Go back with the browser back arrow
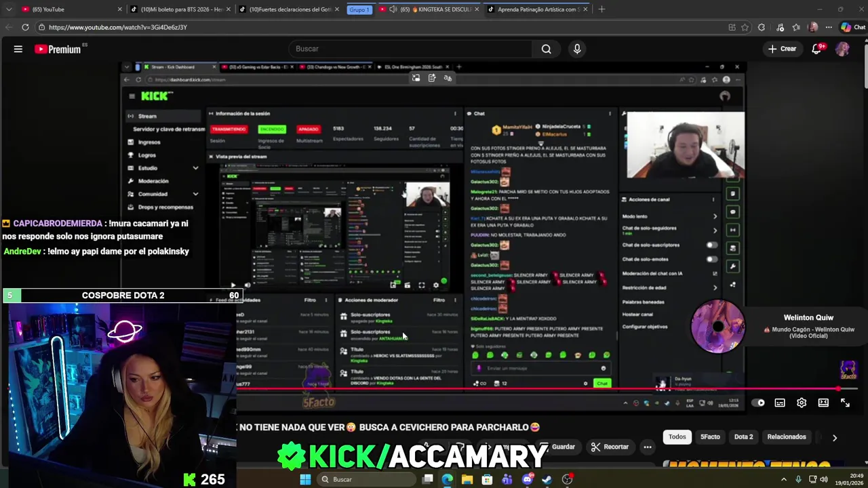The image size is (868, 488). click(x=8, y=27)
